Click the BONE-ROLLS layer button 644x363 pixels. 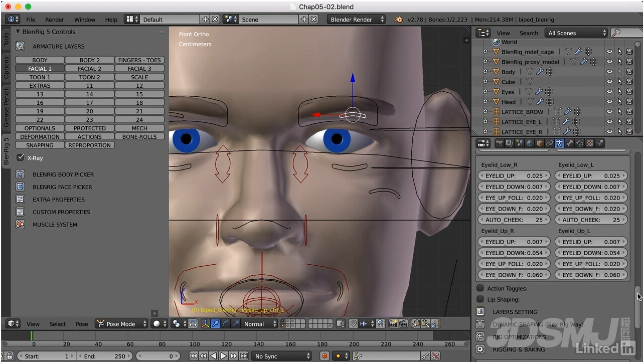139,137
